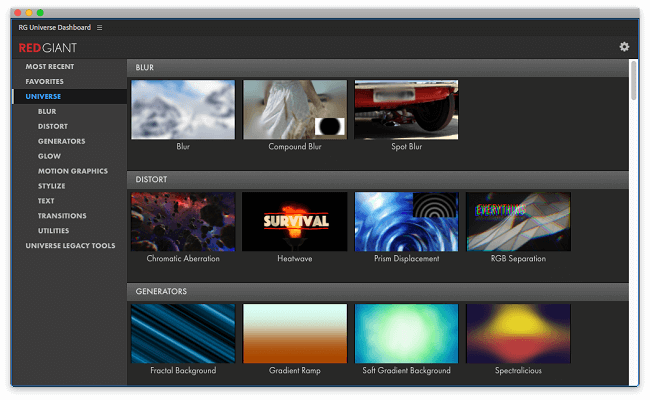Click the 'Gradient Ramp' caption text
Screen dimensions: 650x400
pos(295,371)
